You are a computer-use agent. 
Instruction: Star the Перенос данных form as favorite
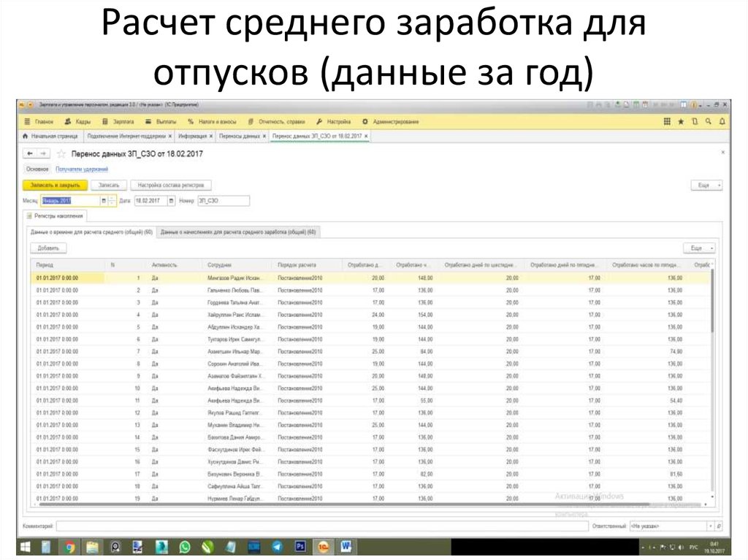click(x=60, y=153)
